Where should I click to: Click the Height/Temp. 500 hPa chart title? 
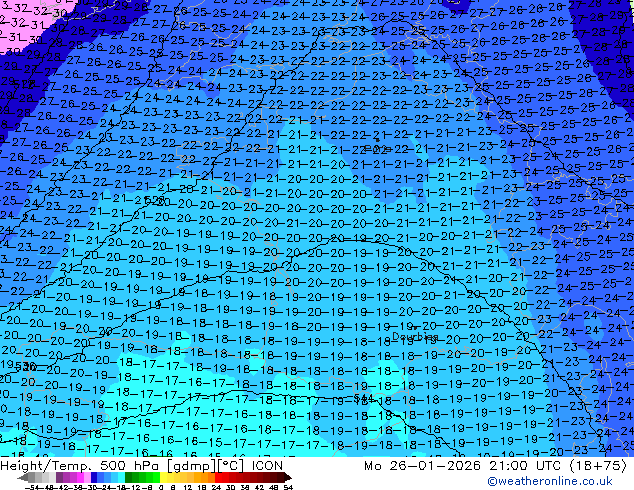tap(141, 466)
